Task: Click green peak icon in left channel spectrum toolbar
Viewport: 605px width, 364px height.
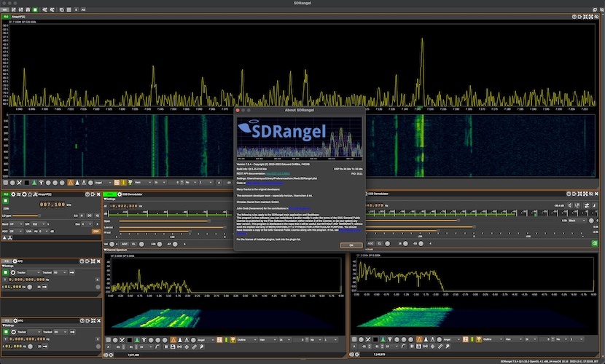Action: click(136, 340)
